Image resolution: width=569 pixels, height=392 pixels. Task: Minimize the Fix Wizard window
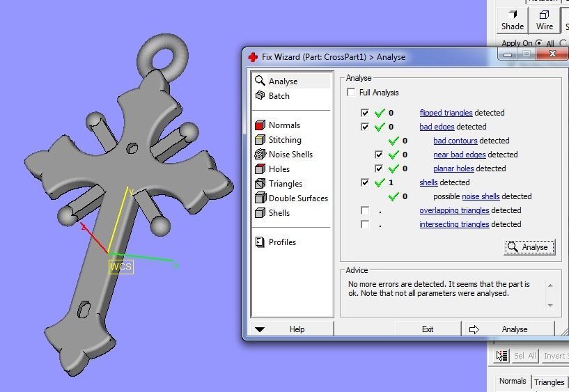point(508,55)
